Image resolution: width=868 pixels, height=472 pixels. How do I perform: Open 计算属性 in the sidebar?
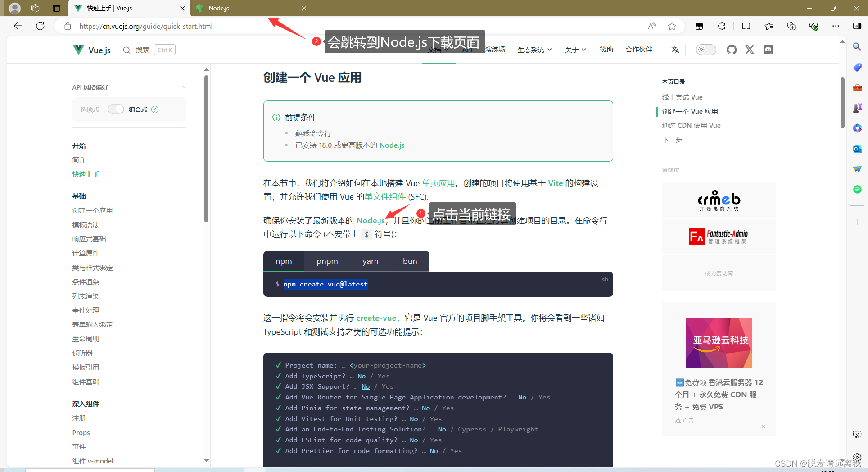(x=86, y=253)
